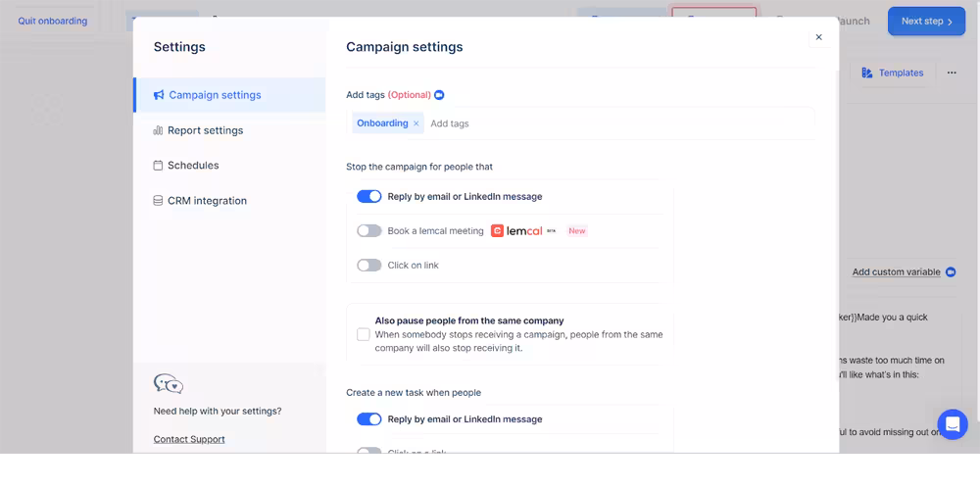Turn on the Click on link toggle

click(368, 266)
